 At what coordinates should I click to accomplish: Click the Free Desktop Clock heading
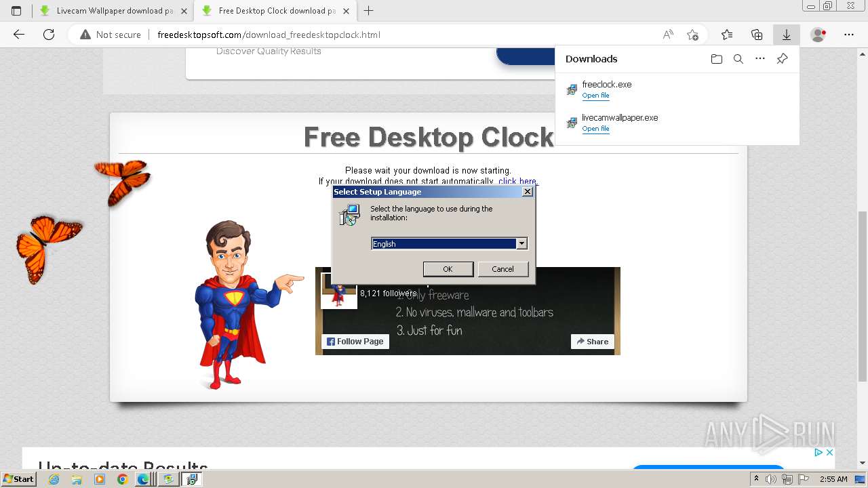click(429, 137)
